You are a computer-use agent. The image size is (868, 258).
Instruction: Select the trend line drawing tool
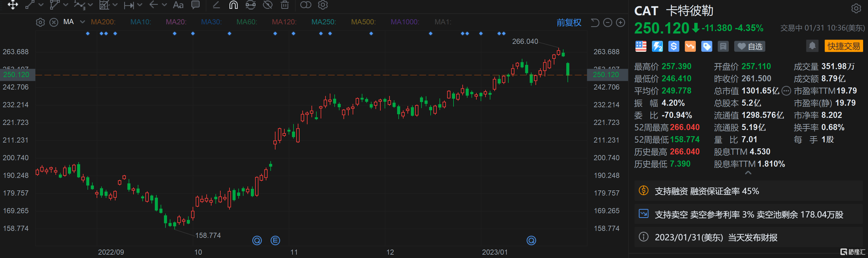click(x=30, y=5)
